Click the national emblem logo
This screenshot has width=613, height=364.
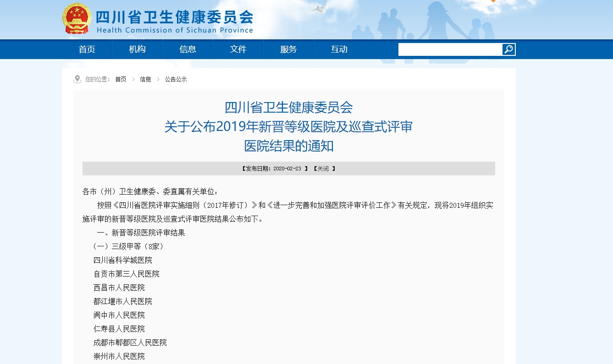coord(77,18)
